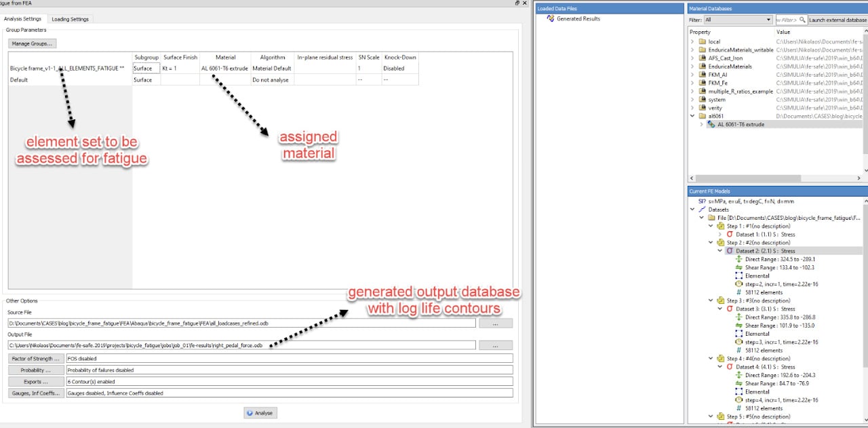The image size is (868, 428).
Task: Select Surface subgroup cell of Bicycle frame row
Action: tap(146, 69)
